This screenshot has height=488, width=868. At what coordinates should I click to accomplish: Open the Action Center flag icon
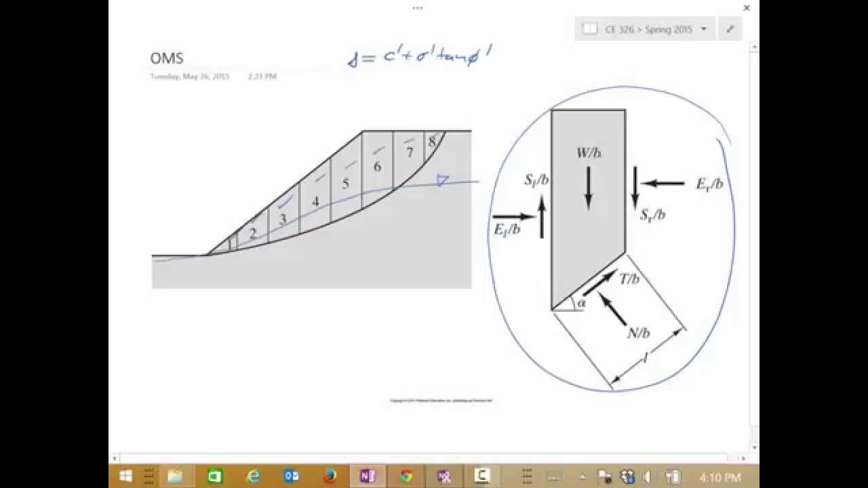point(604,477)
